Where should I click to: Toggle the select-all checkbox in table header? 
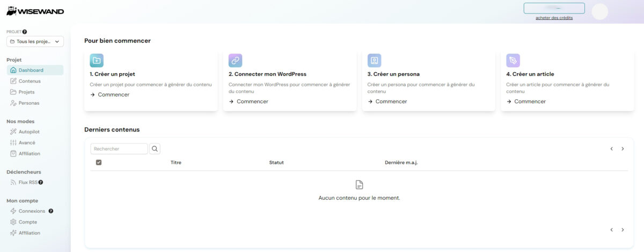click(x=99, y=162)
